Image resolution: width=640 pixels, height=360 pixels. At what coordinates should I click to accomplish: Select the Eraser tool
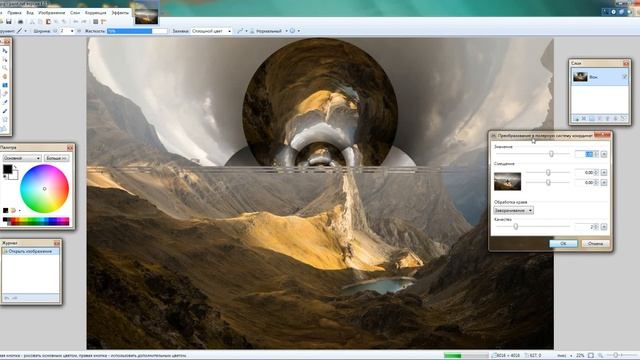pos(5,93)
